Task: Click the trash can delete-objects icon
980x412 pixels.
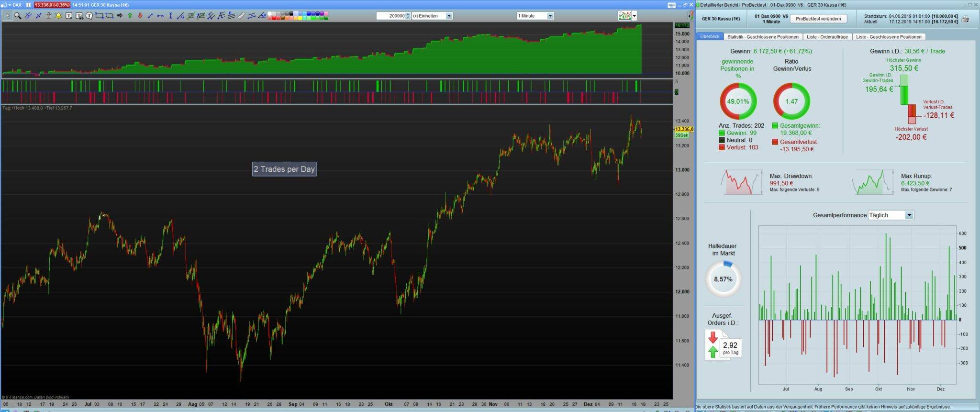Action: pyautogui.click(x=48, y=16)
